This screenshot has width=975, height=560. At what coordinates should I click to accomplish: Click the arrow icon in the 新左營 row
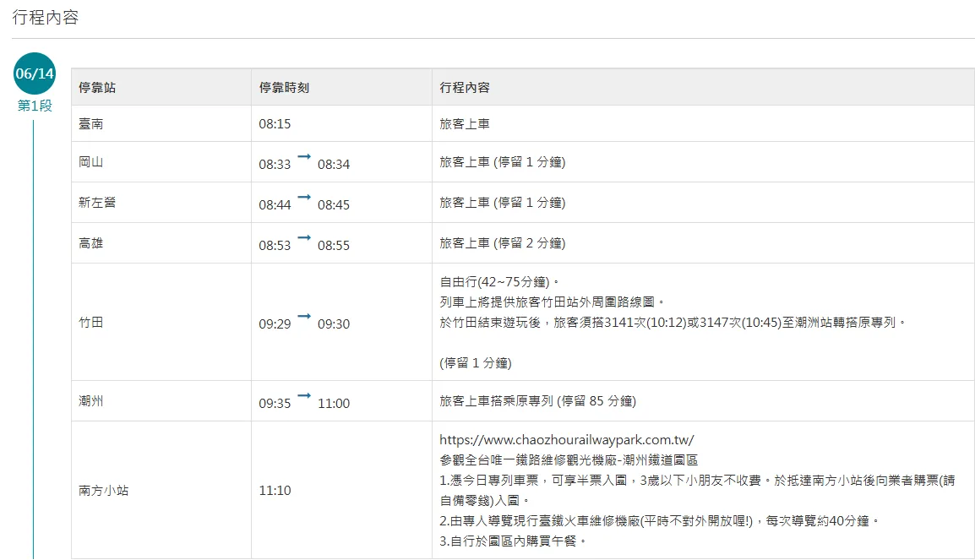pos(304,198)
